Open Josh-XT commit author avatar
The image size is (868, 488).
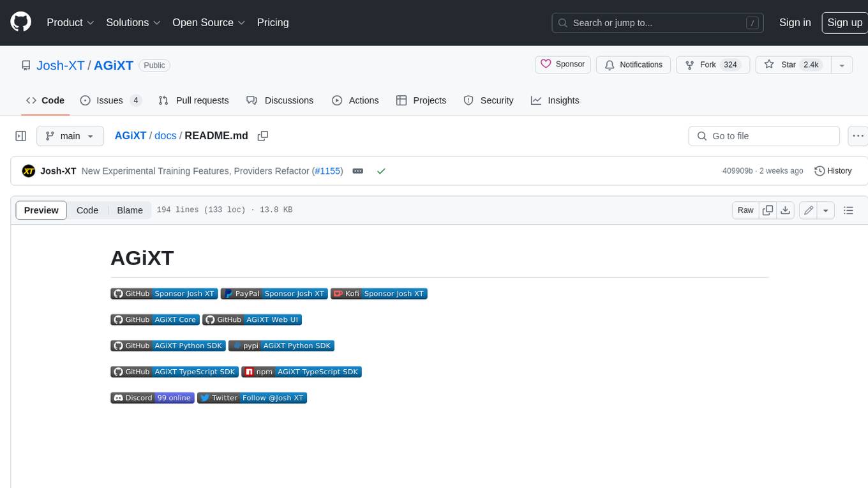(28, 171)
